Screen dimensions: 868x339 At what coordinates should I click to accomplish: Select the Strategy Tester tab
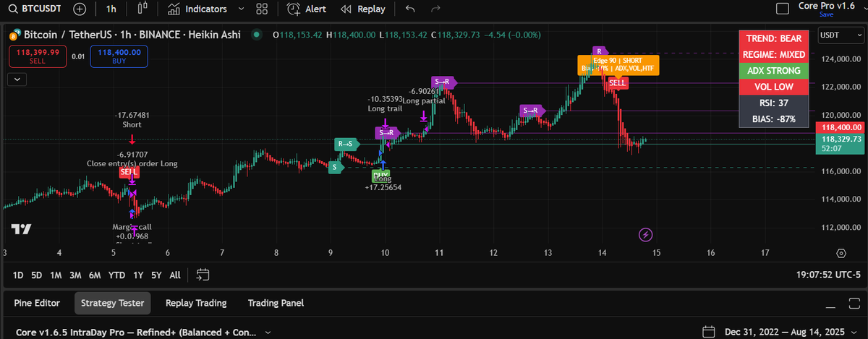(112, 303)
